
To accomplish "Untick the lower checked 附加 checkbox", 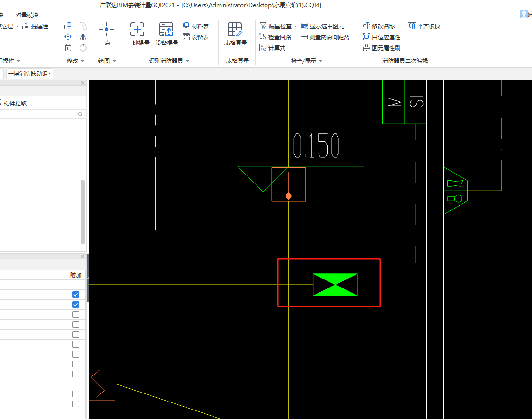I will [x=76, y=305].
